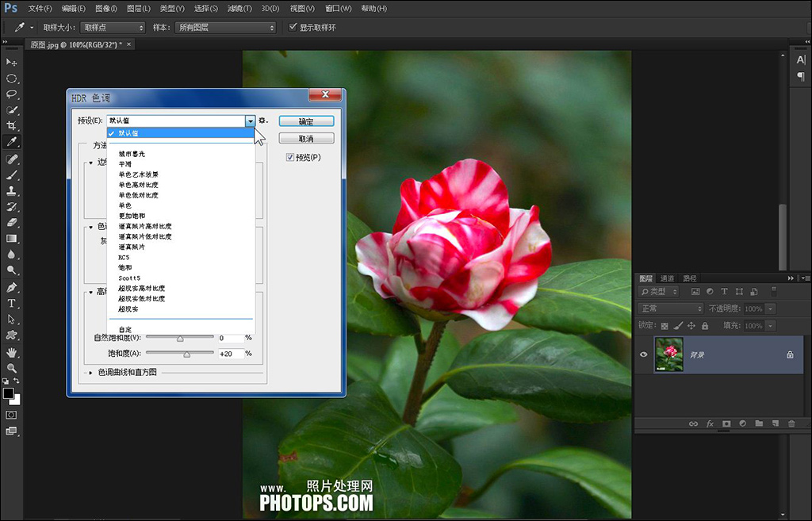812x521 pixels.
Task: Select the Move tool
Action: 11,62
